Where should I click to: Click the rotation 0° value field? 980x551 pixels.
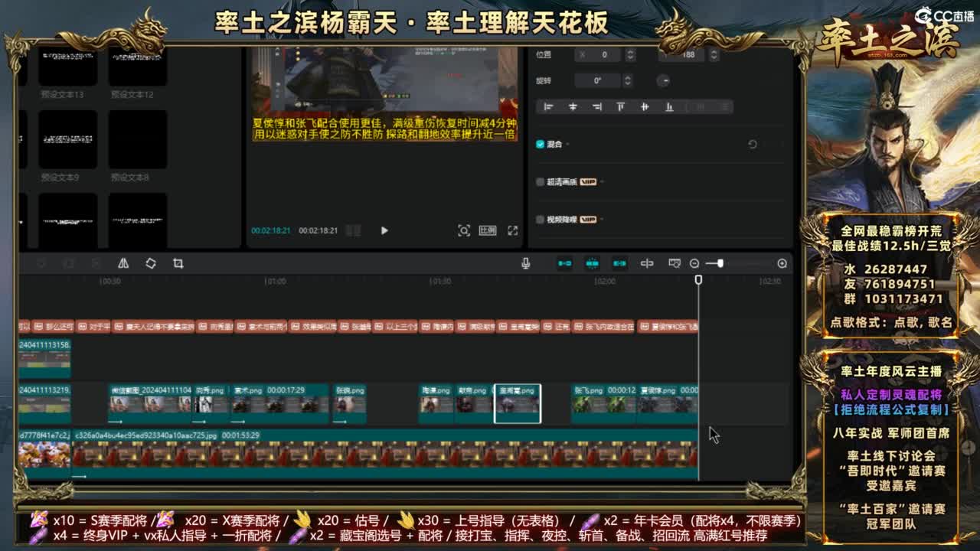click(x=598, y=80)
